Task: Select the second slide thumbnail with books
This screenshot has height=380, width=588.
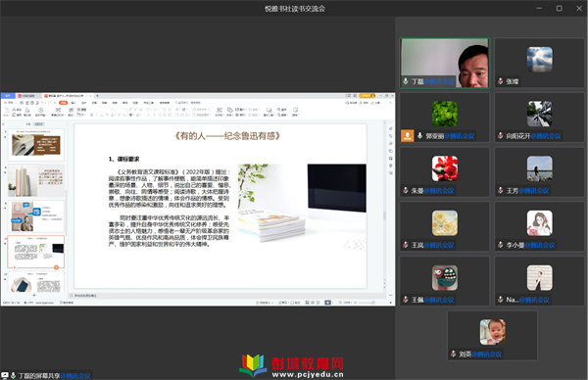Action: pyautogui.click(x=36, y=181)
